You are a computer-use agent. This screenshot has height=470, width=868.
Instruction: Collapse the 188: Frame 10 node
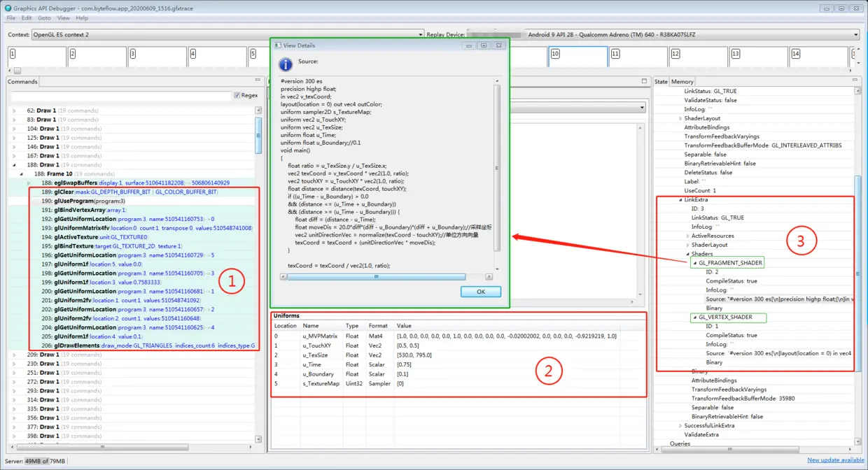click(21, 174)
